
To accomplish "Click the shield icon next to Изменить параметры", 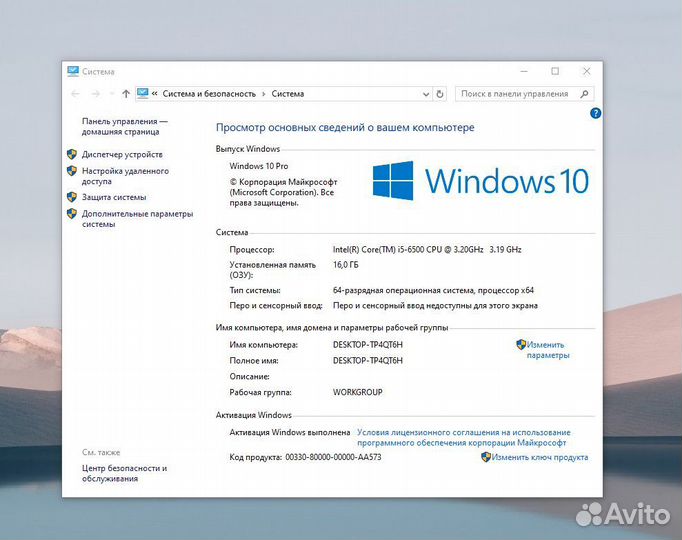I will coord(521,345).
